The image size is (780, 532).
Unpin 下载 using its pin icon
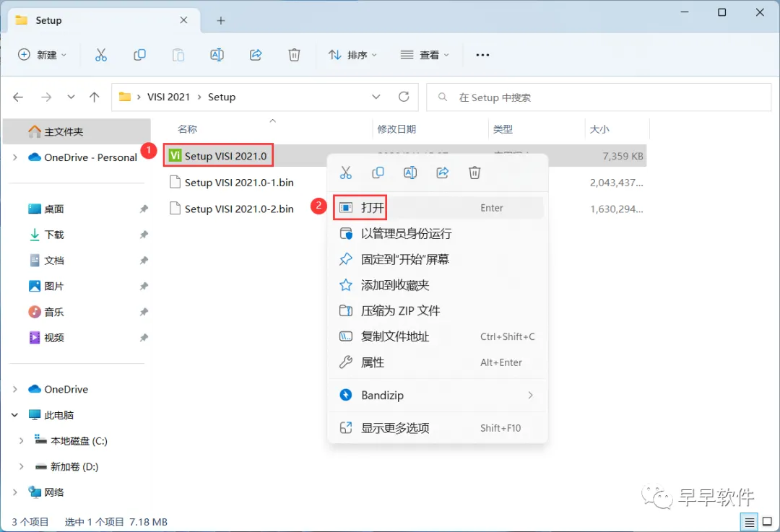tap(144, 235)
